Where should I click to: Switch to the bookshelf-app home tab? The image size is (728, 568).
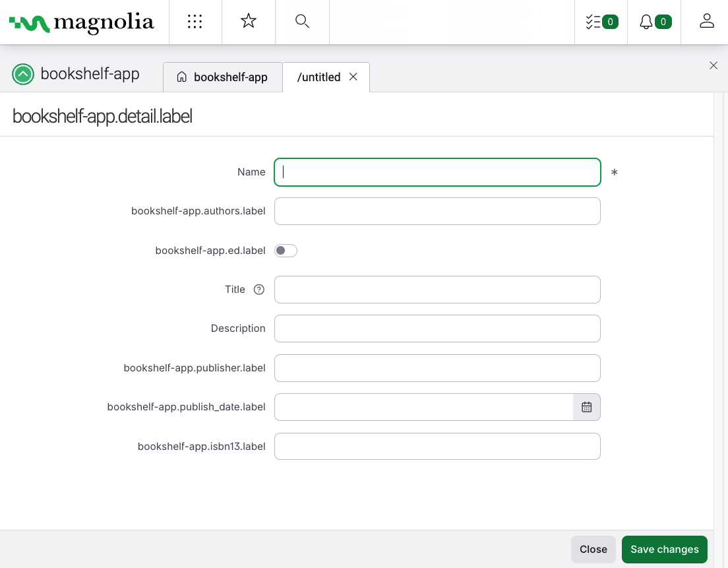(223, 77)
